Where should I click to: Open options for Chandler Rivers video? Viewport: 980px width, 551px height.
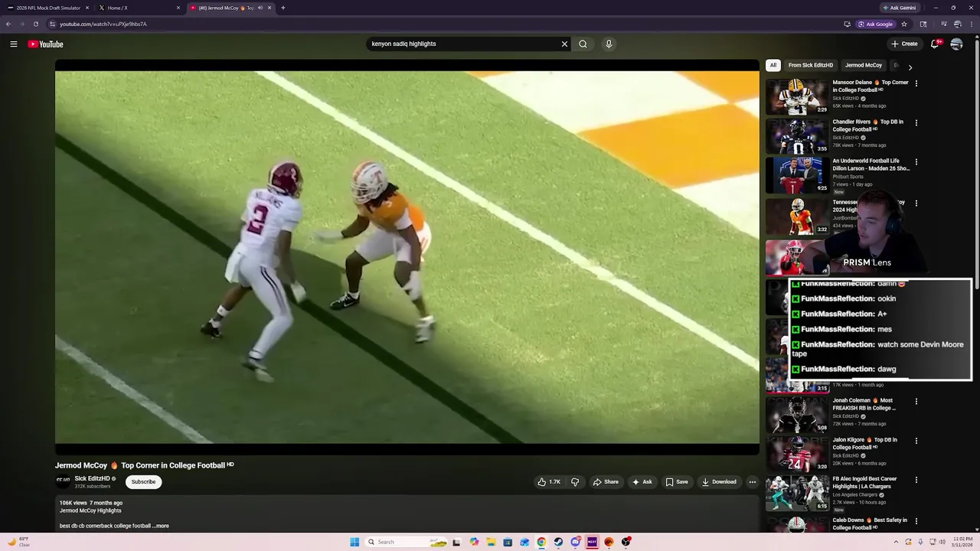(916, 122)
